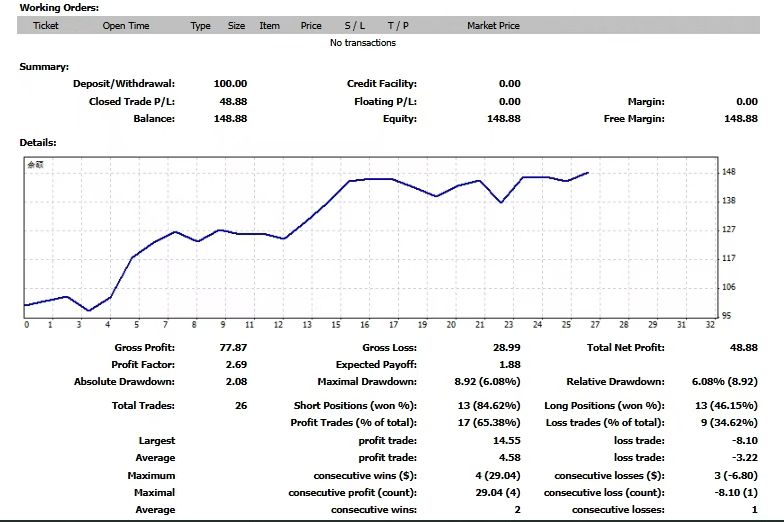
Task: Select the Total Net Profit value
Action: (744, 348)
